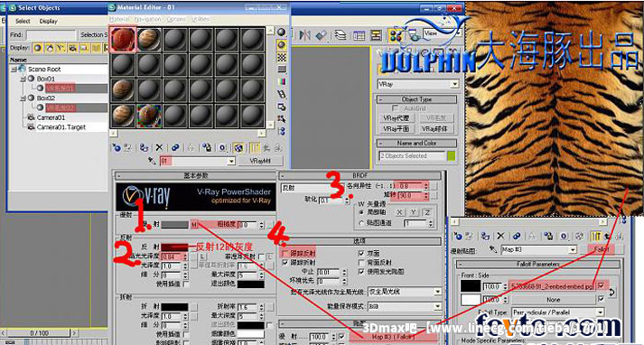Open Select menu in Select Objects window

(x=23, y=21)
